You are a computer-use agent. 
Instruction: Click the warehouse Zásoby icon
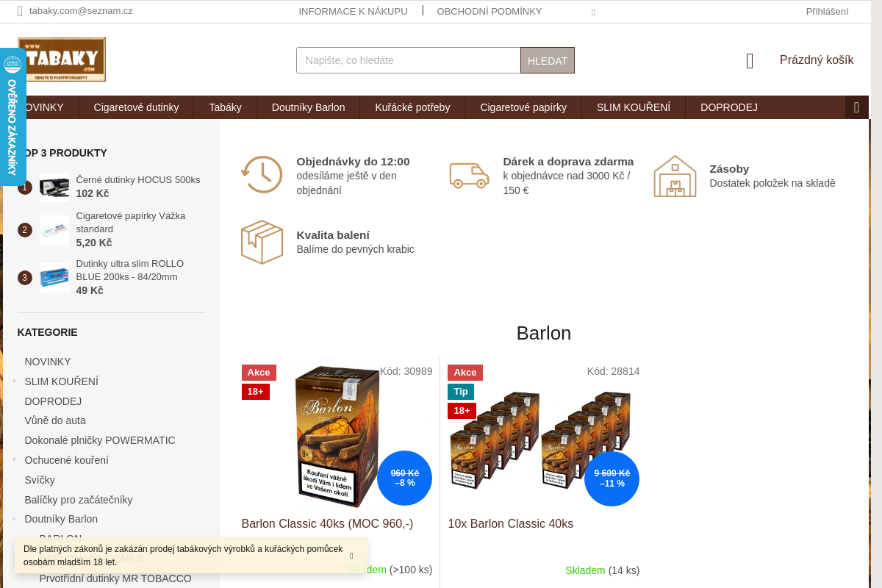(675, 176)
